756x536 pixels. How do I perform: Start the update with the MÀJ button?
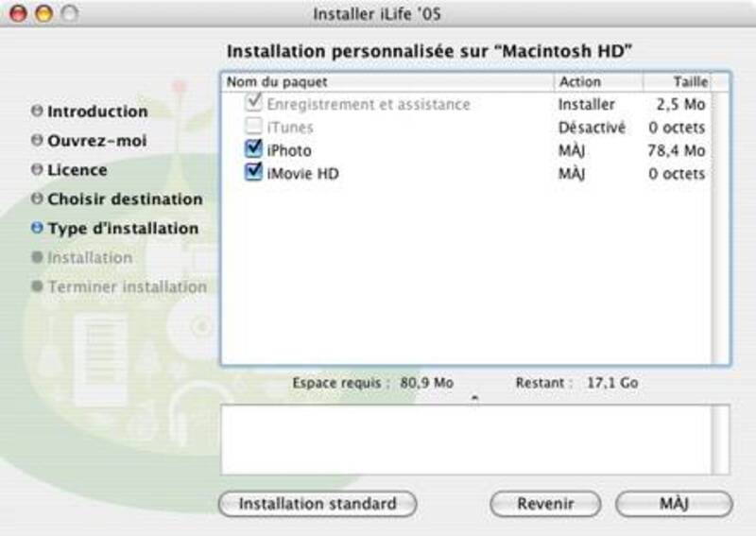click(x=674, y=504)
